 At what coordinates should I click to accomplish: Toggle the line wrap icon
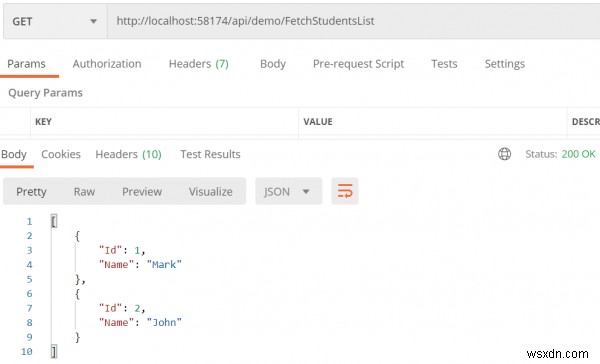[345, 191]
